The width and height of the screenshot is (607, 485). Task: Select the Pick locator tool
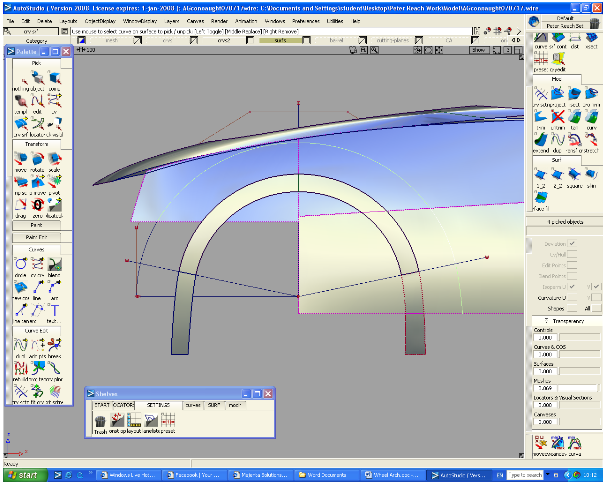pos(38,125)
